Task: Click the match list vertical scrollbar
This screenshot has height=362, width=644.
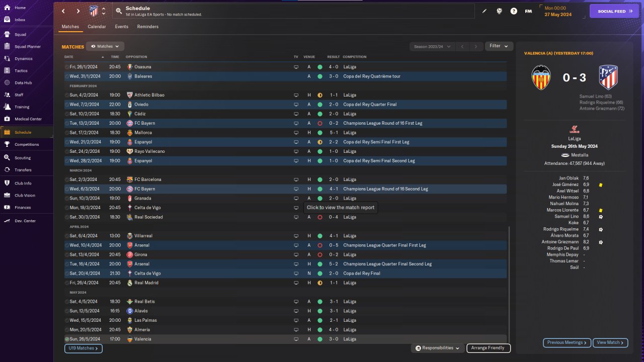Action: [509, 284]
